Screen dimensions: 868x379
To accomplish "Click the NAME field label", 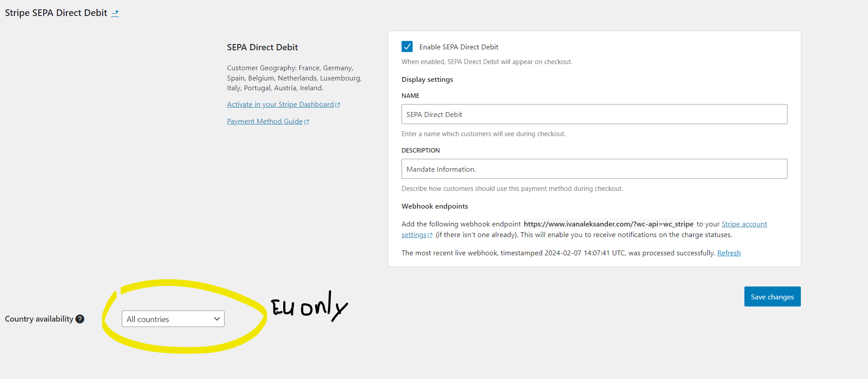I will tap(410, 96).
